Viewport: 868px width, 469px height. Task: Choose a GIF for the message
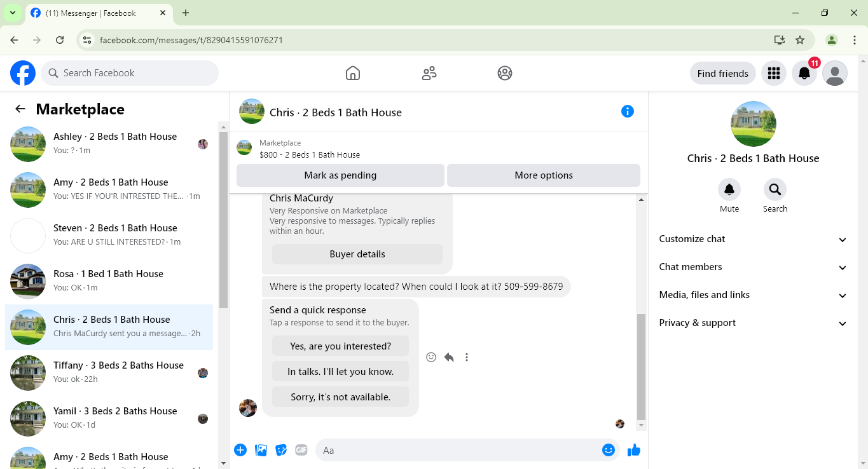coord(301,451)
